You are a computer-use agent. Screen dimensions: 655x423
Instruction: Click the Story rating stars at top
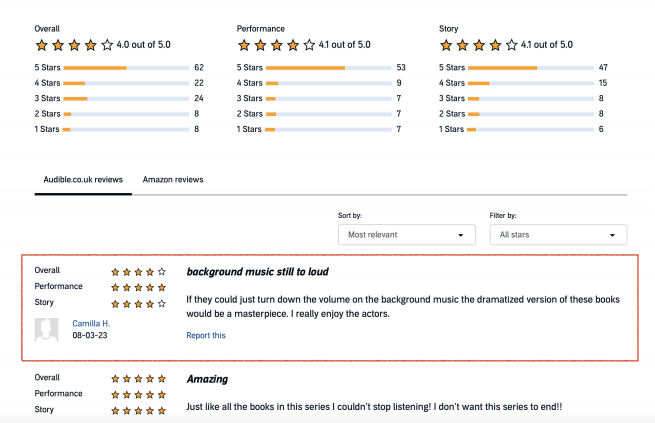click(478, 45)
